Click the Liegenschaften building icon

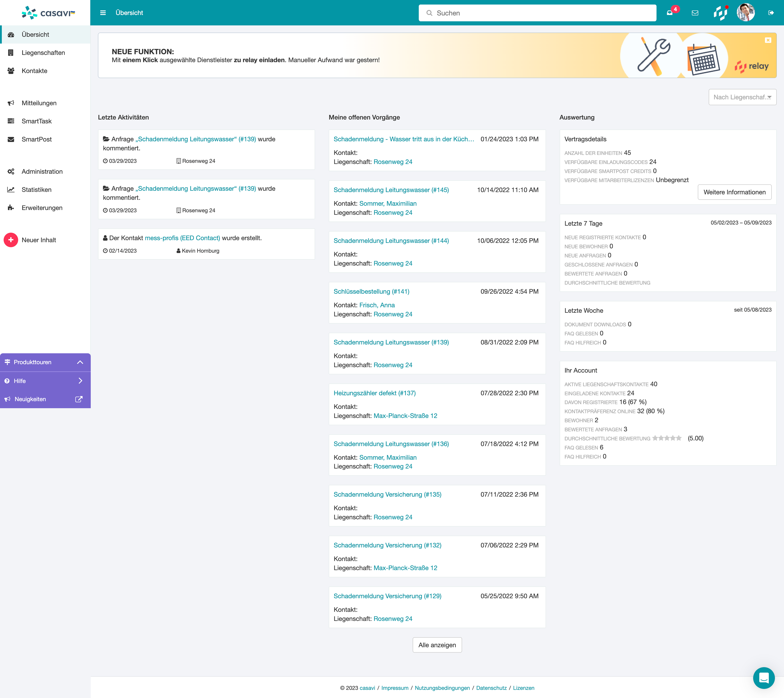pos(11,52)
